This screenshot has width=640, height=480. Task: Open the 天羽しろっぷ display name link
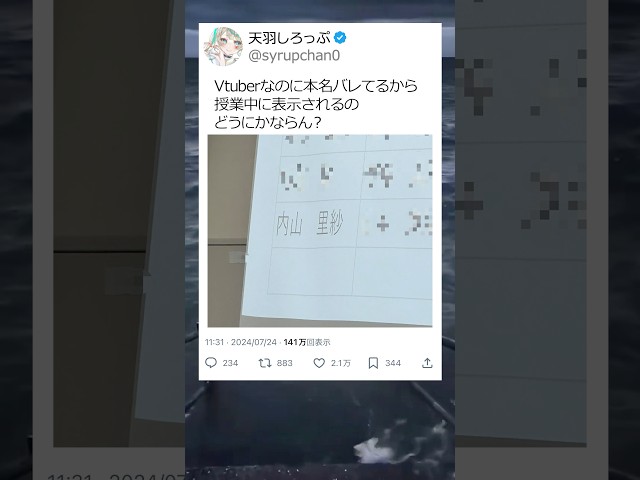coord(289,38)
